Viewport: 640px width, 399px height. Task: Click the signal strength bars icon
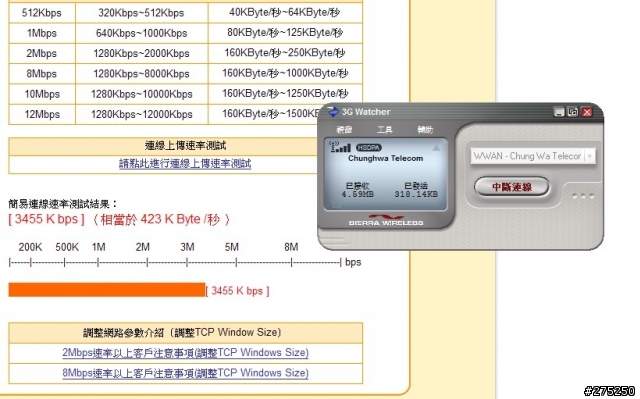pyautogui.click(x=340, y=147)
